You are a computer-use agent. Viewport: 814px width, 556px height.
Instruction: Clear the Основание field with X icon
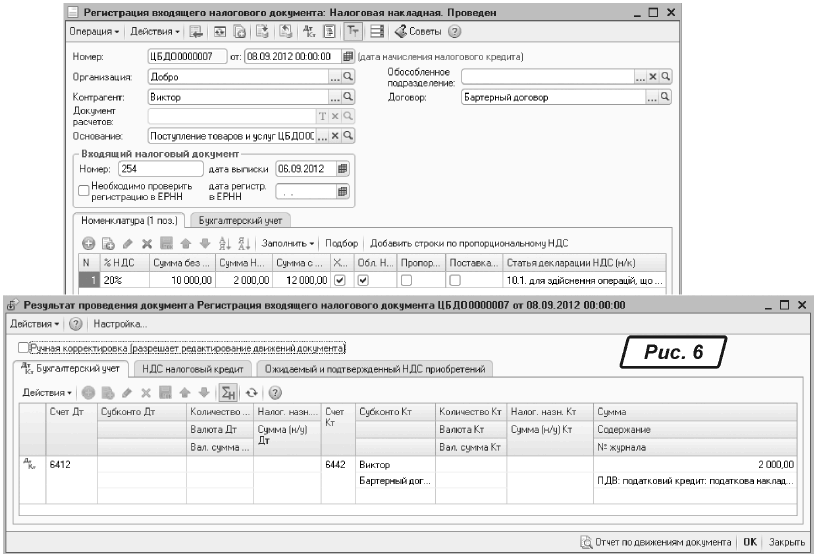tap(337, 135)
